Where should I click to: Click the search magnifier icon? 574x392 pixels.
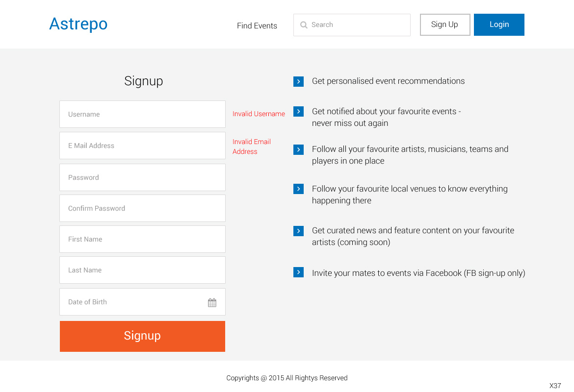coord(304,25)
